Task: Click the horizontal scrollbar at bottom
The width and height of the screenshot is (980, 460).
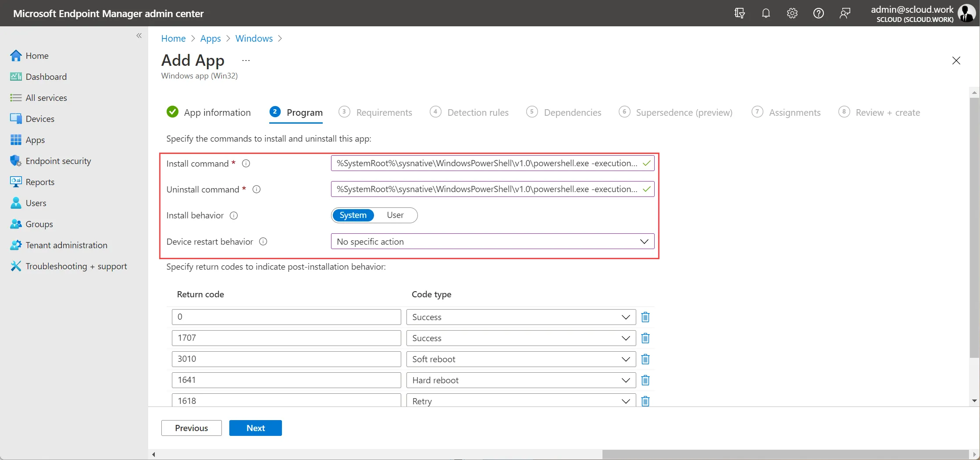Action: point(785,454)
